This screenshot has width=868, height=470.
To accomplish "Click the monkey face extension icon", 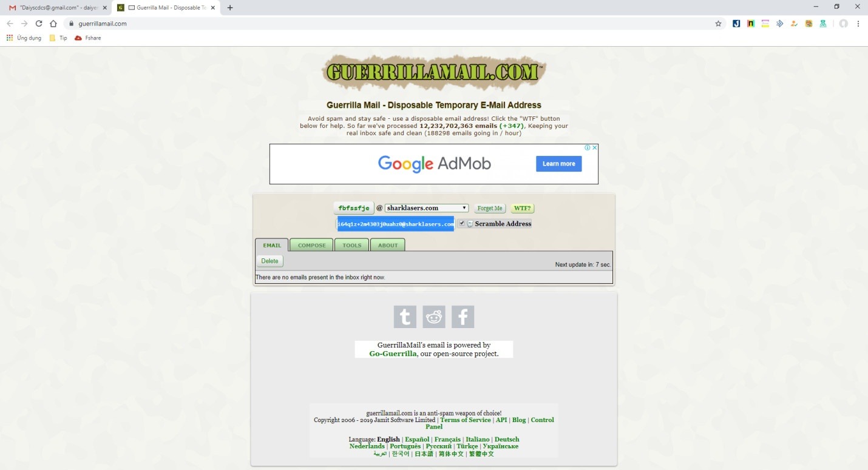I will click(809, 24).
